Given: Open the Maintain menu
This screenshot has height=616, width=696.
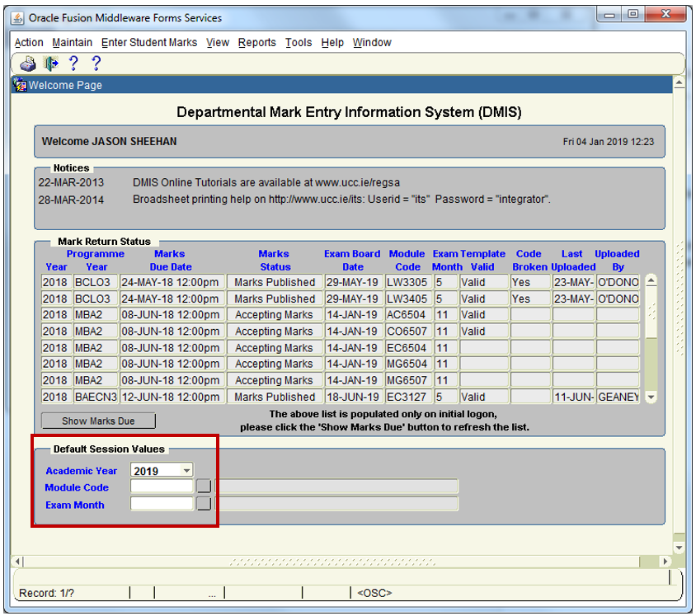Looking at the screenshot, I should [x=73, y=43].
